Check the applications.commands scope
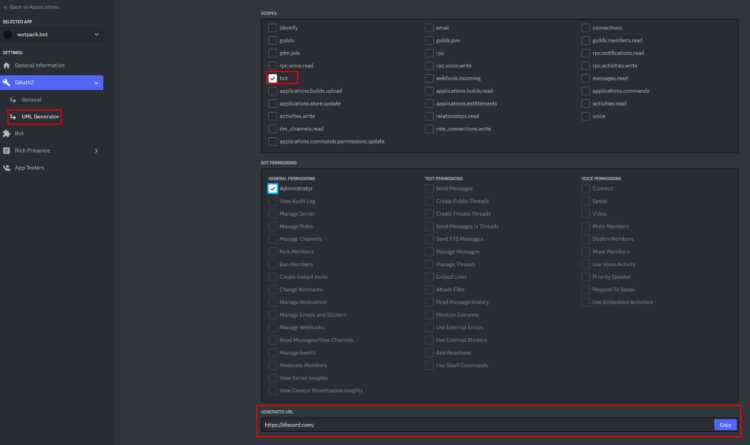The image size is (750, 445). [585, 91]
